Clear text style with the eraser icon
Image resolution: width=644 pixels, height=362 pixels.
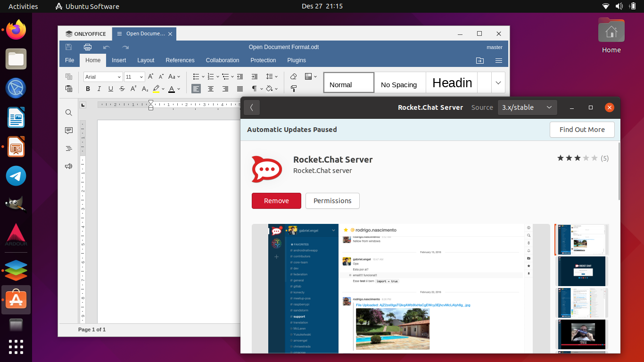point(293,76)
